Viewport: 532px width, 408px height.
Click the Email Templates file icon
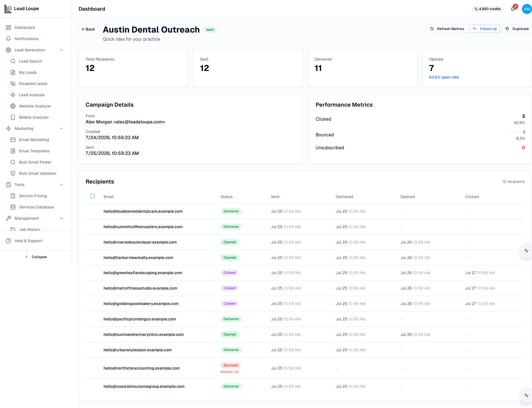[13, 151]
